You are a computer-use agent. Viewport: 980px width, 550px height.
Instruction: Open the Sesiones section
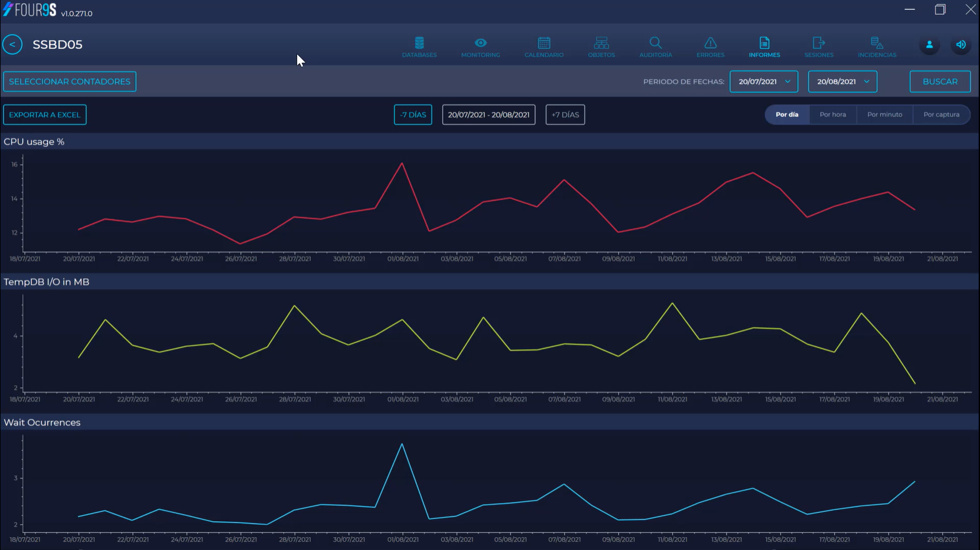point(819,47)
